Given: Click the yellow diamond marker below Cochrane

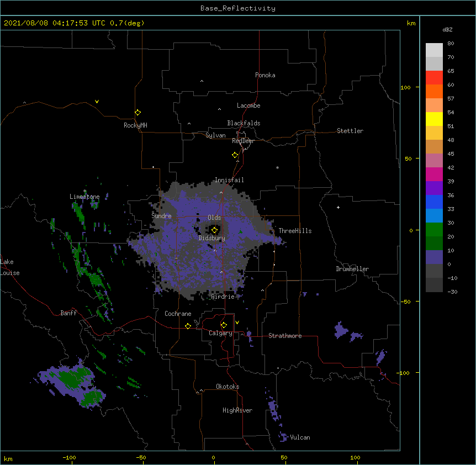Looking at the screenshot, I should pyautogui.click(x=188, y=326).
